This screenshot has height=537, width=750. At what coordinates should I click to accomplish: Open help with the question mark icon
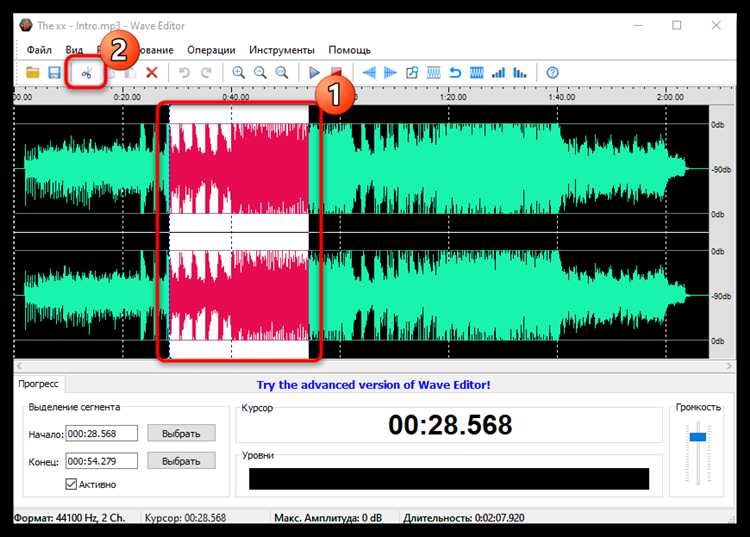coord(552,73)
